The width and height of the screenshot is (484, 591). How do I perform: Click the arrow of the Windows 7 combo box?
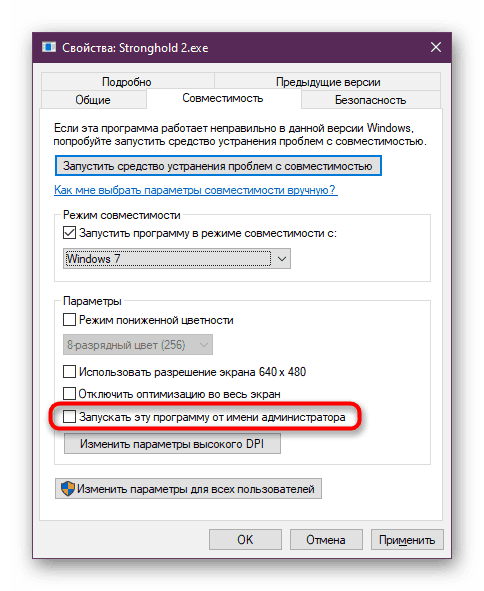282,259
